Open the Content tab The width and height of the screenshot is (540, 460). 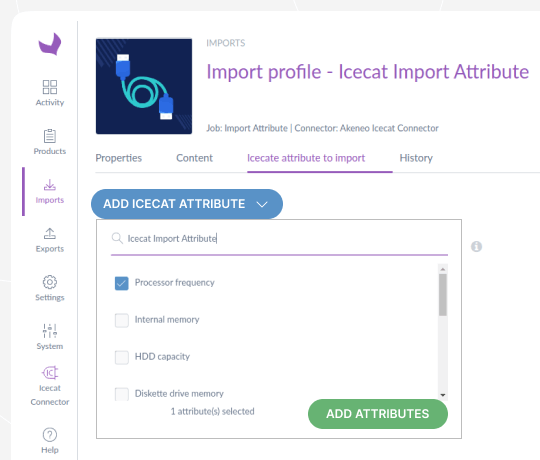tap(195, 158)
